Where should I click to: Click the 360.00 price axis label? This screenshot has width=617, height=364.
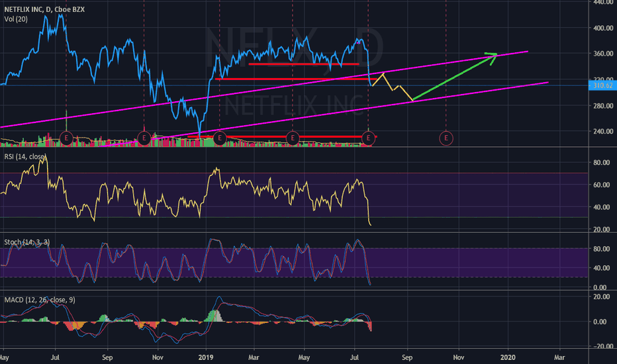point(603,54)
